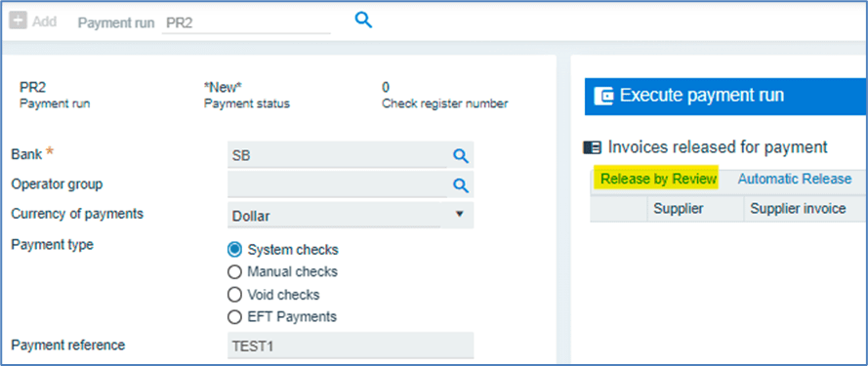Click the empty Operator group field
Viewport: 868px width, 366px height.
tap(337, 184)
